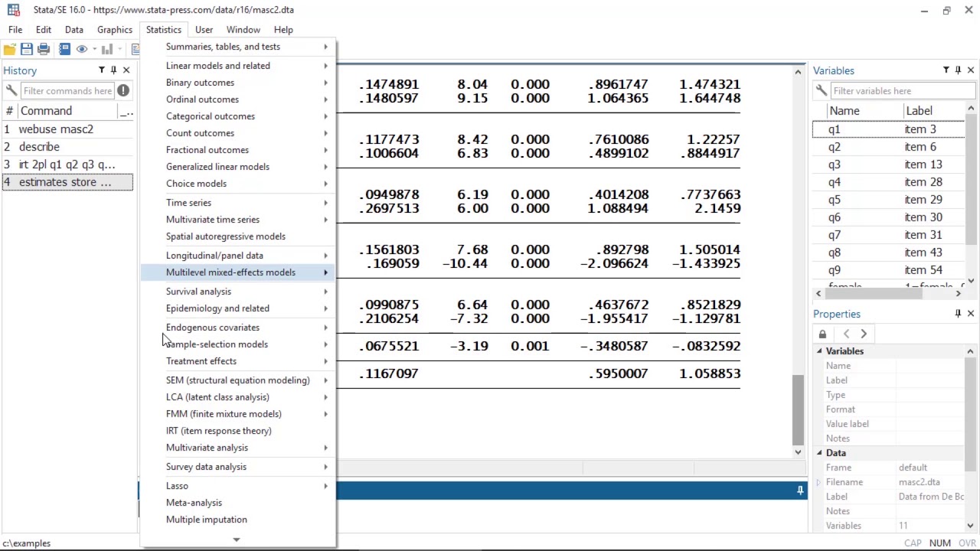Open the Log notebook icon
The width and height of the screenshot is (980, 551).
[64, 49]
